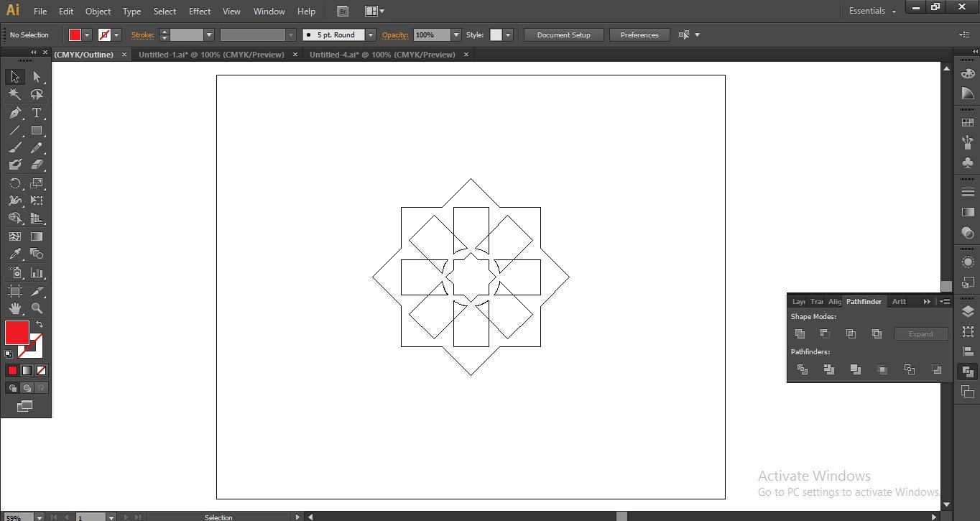Select the Direct Selection tool
The image size is (980, 521).
37,77
